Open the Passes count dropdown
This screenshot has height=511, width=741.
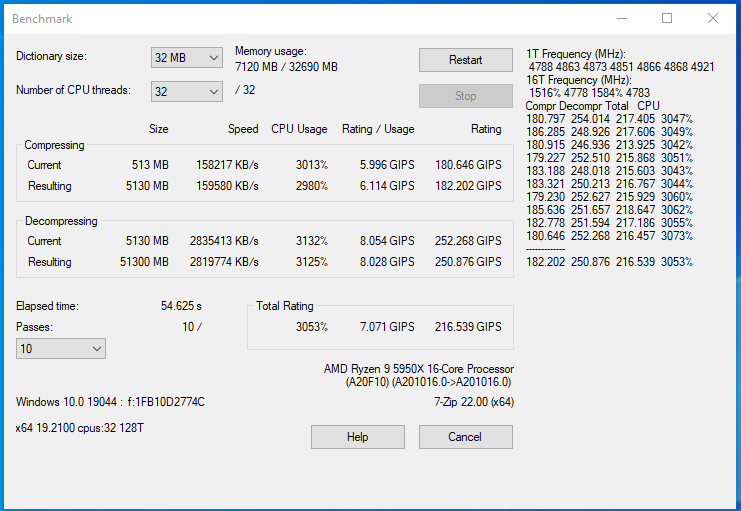[60, 349]
